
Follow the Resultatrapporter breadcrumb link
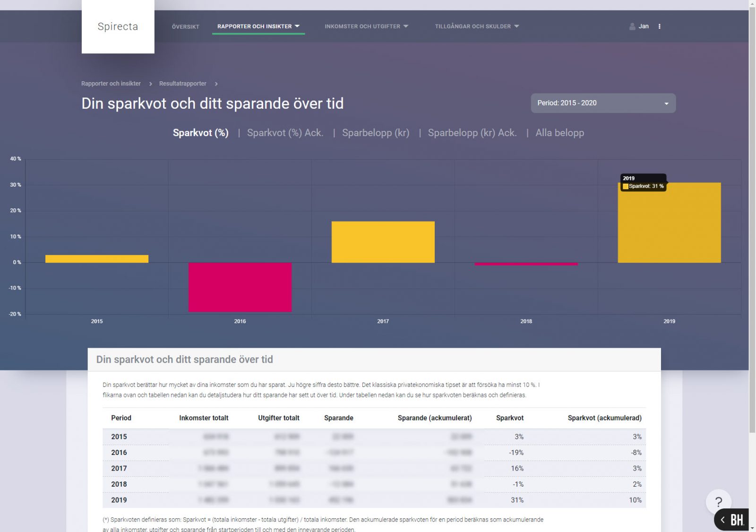182,84
